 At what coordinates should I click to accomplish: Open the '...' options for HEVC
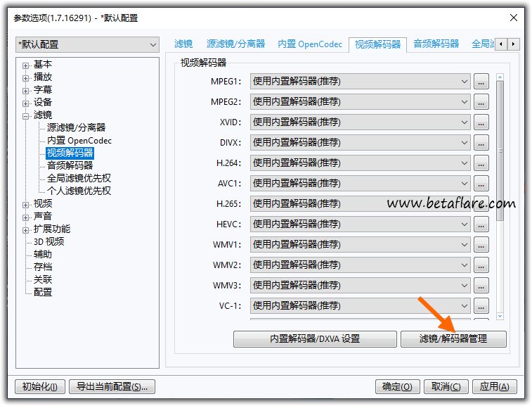coord(481,224)
